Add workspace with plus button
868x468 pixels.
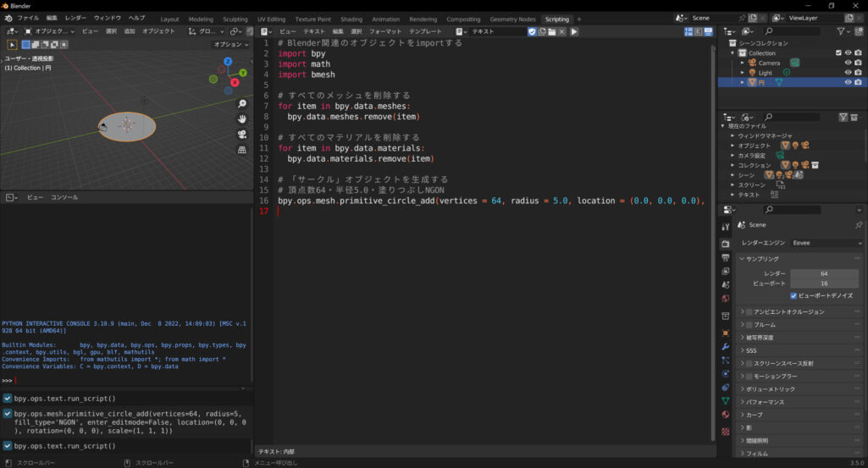(x=579, y=19)
